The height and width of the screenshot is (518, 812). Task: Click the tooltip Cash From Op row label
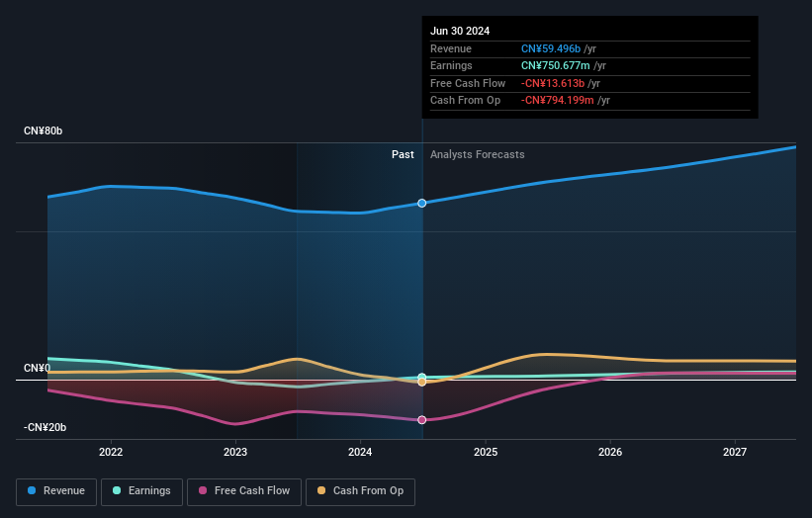point(466,101)
